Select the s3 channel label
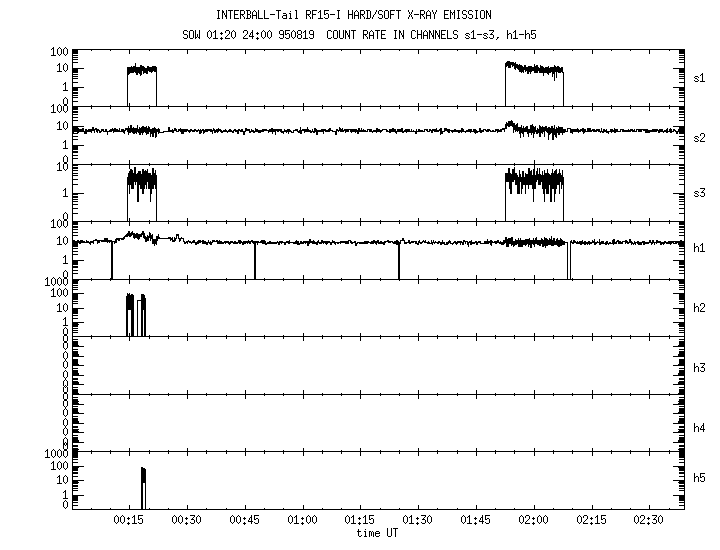Image resolution: width=720 pixels, height=550 pixels. 700,192
